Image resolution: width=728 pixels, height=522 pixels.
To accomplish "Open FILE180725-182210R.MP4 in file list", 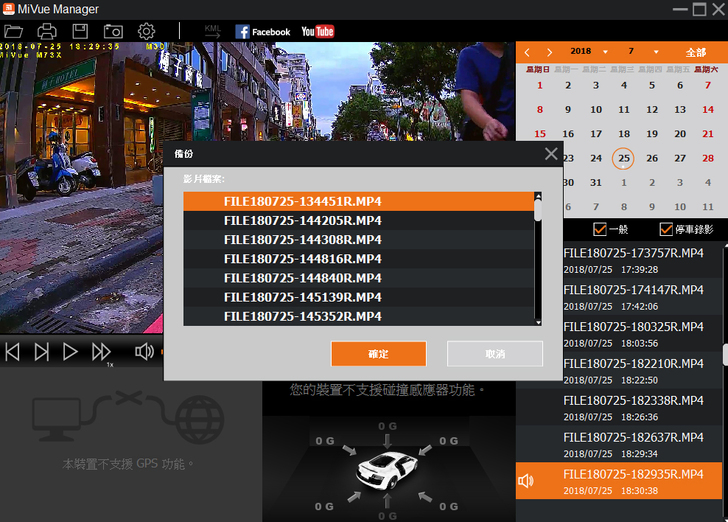I will point(643,371).
